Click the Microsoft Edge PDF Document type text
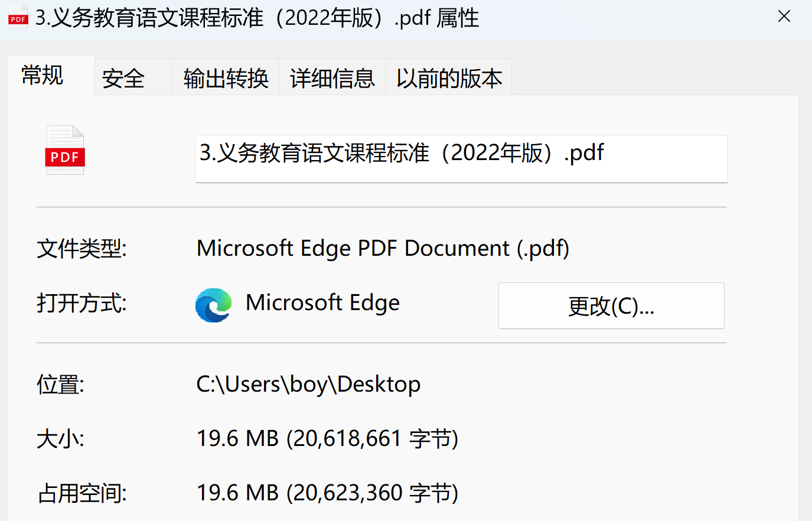Image resolution: width=812 pixels, height=521 pixels. pyautogui.click(x=383, y=249)
